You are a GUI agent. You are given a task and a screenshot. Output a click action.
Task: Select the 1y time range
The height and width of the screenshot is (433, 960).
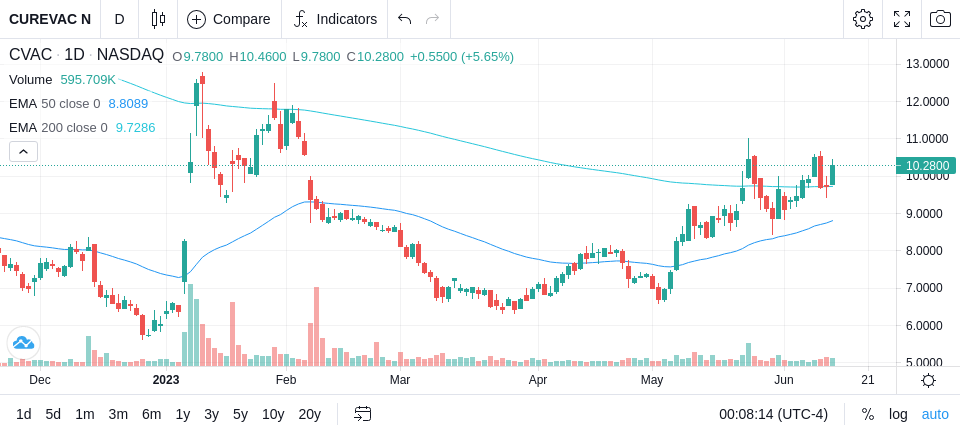[182, 414]
